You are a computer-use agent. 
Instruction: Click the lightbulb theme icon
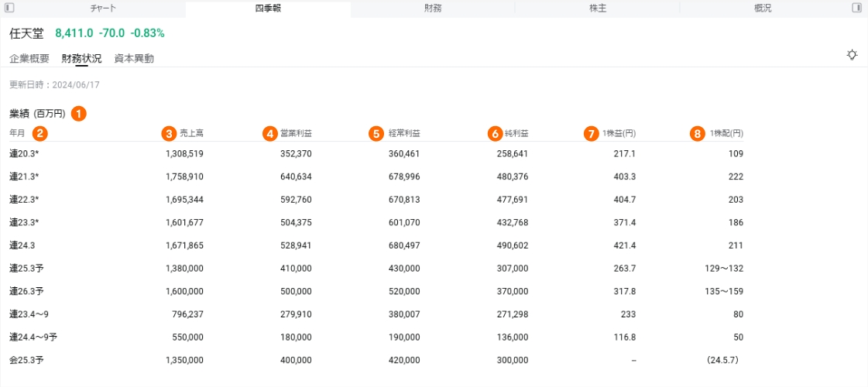click(852, 55)
